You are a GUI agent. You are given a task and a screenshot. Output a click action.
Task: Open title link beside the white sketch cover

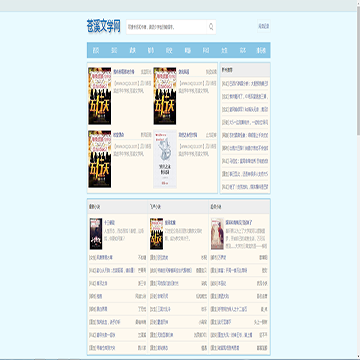pos(188,135)
